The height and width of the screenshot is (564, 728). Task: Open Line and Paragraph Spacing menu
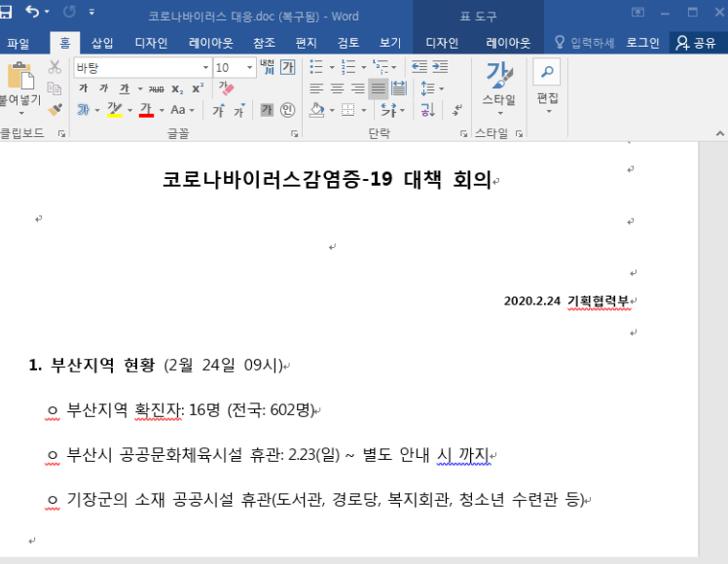click(432, 88)
